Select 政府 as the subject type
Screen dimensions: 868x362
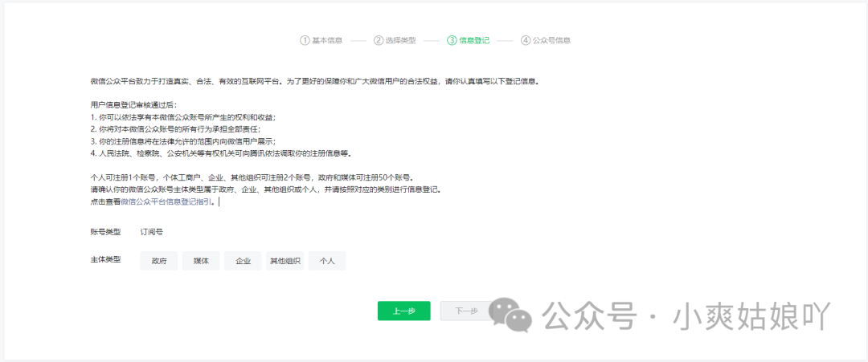(159, 261)
